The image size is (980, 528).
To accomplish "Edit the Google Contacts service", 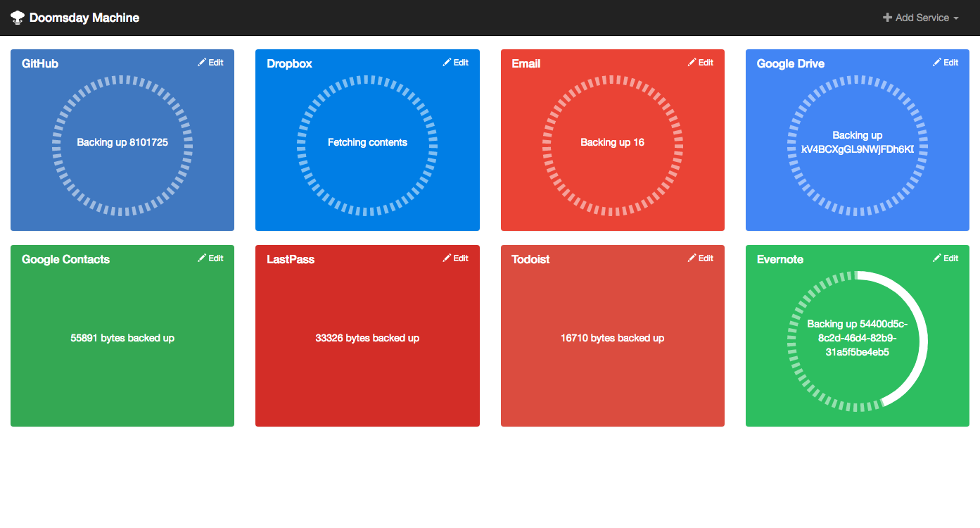I will click(x=210, y=258).
